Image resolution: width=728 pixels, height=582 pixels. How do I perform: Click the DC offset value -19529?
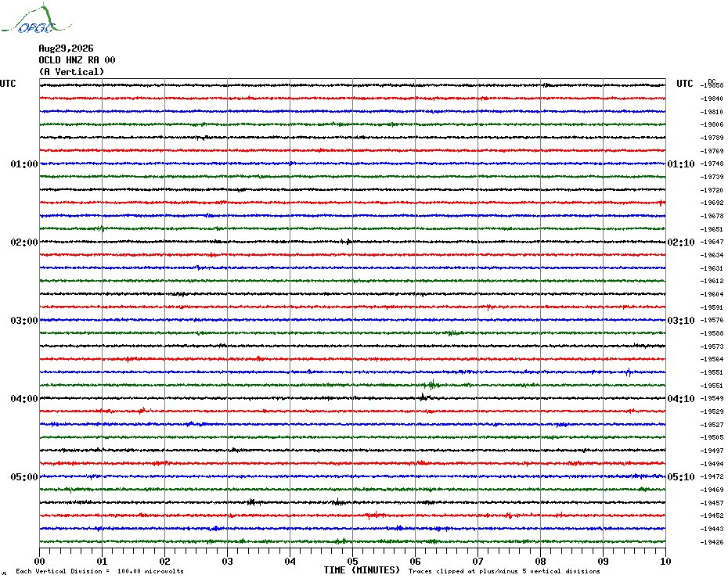point(712,411)
